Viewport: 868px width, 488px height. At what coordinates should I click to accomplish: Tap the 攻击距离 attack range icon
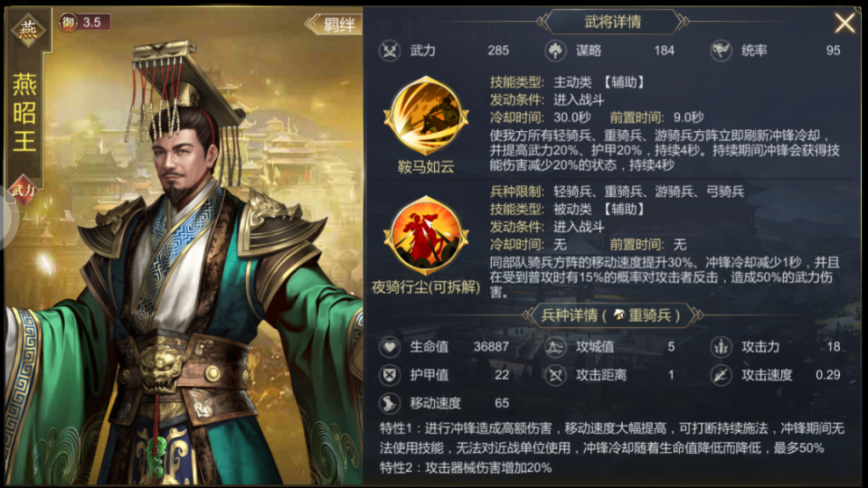555,375
